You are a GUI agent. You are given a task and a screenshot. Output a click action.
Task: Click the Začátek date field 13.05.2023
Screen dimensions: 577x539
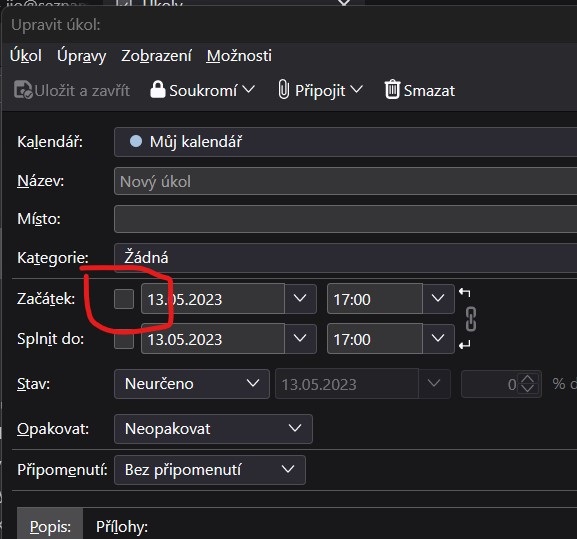[x=213, y=299]
